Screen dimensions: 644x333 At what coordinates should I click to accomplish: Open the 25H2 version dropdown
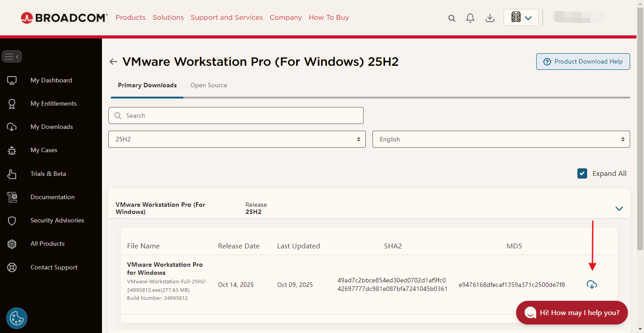237,139
